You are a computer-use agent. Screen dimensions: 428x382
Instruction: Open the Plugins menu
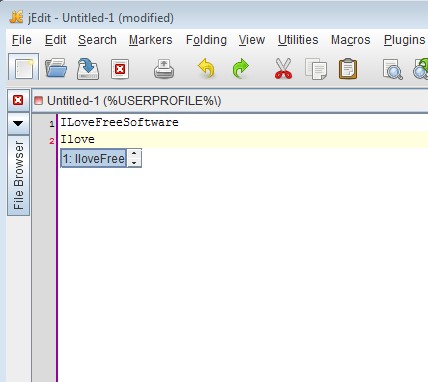(404, 40)
